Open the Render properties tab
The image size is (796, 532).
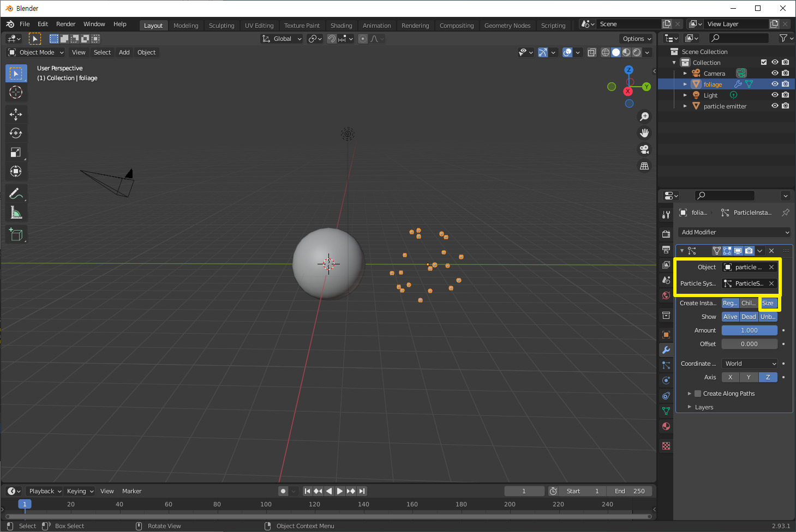click(666, 234)
